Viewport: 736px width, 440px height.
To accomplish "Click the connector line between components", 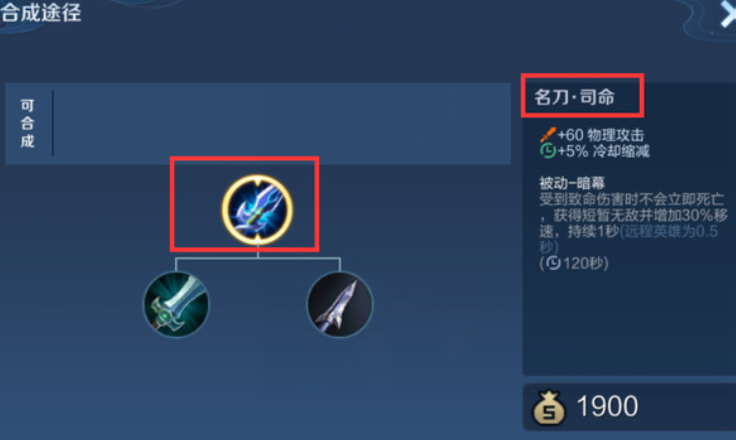I will click(x=258, y=258).
